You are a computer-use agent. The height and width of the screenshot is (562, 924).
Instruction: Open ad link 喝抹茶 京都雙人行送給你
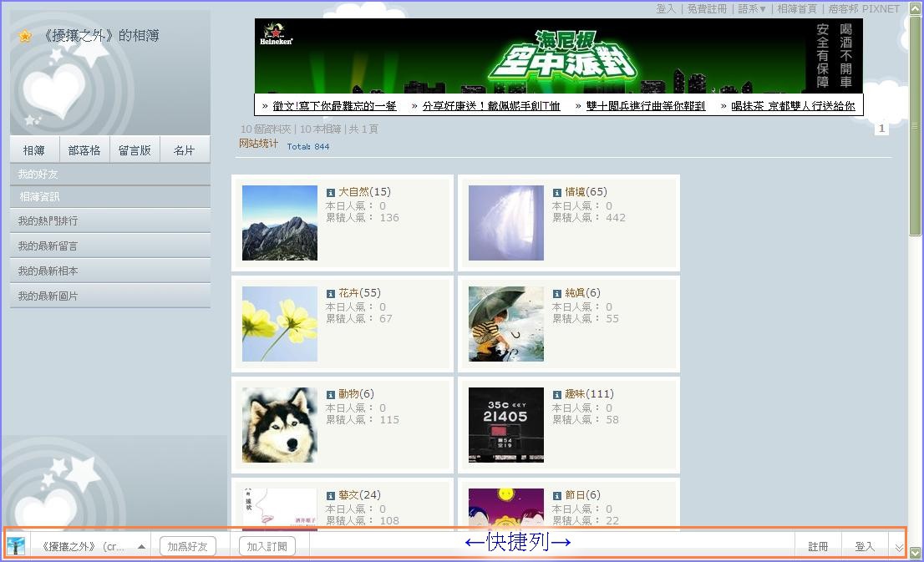click(x=793, y=106)
